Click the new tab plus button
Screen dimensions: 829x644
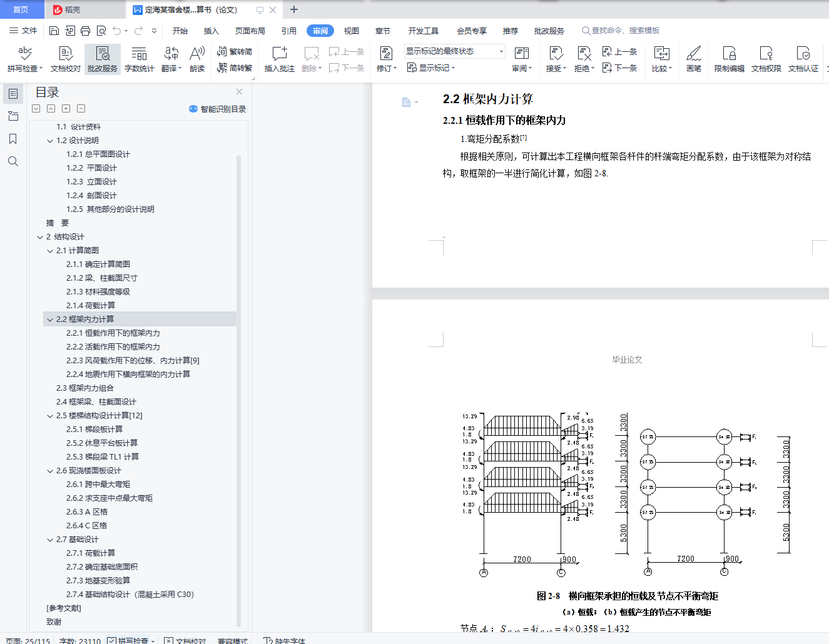tap(294, 9)
